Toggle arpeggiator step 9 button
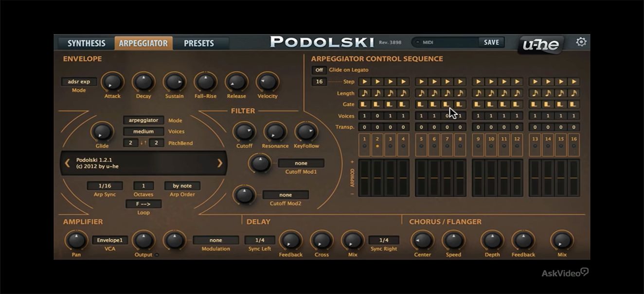This screenshot has height=294, width=644. point(479,146)
